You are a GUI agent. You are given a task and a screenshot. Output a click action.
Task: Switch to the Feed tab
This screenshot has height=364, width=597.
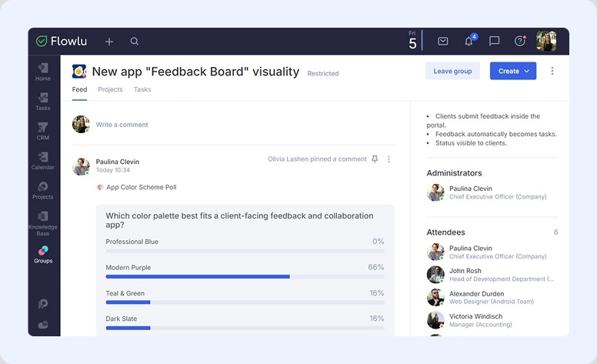click(79, 89)
